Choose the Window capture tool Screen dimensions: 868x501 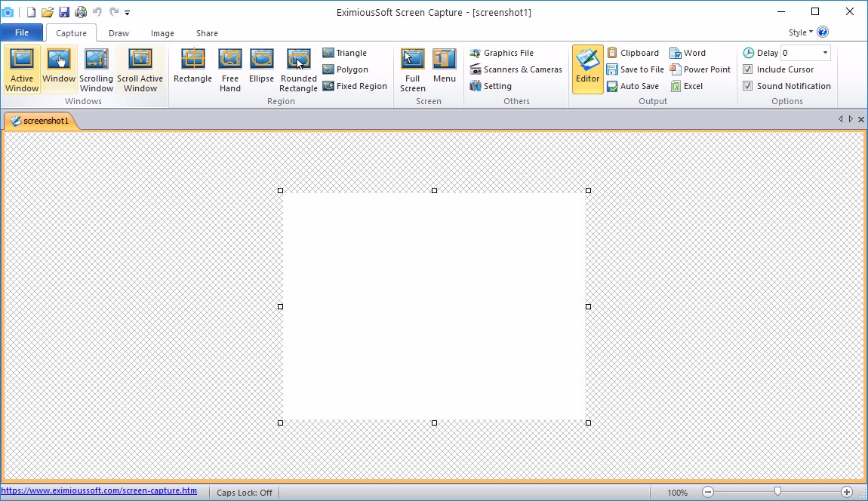coord(59,69)
